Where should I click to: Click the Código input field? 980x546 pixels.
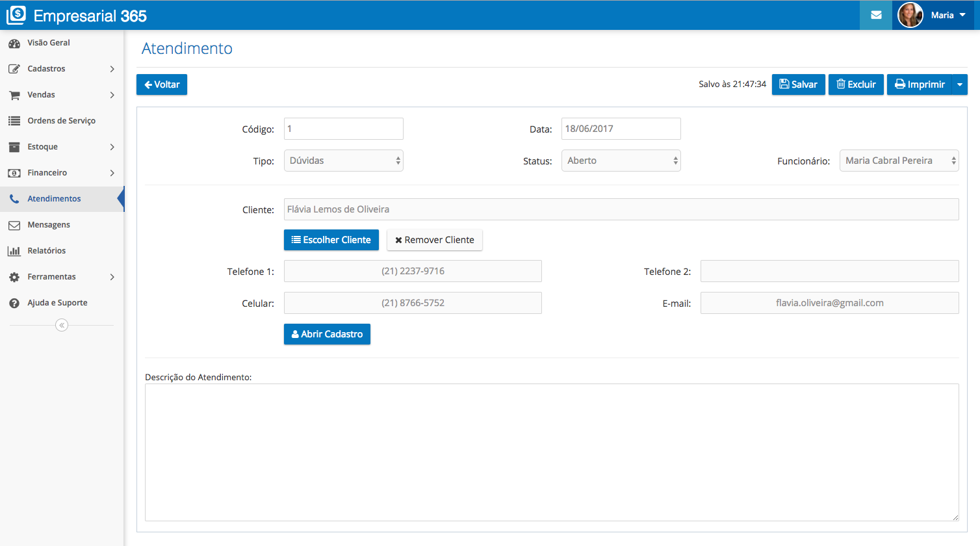click(x=344, y=129)
